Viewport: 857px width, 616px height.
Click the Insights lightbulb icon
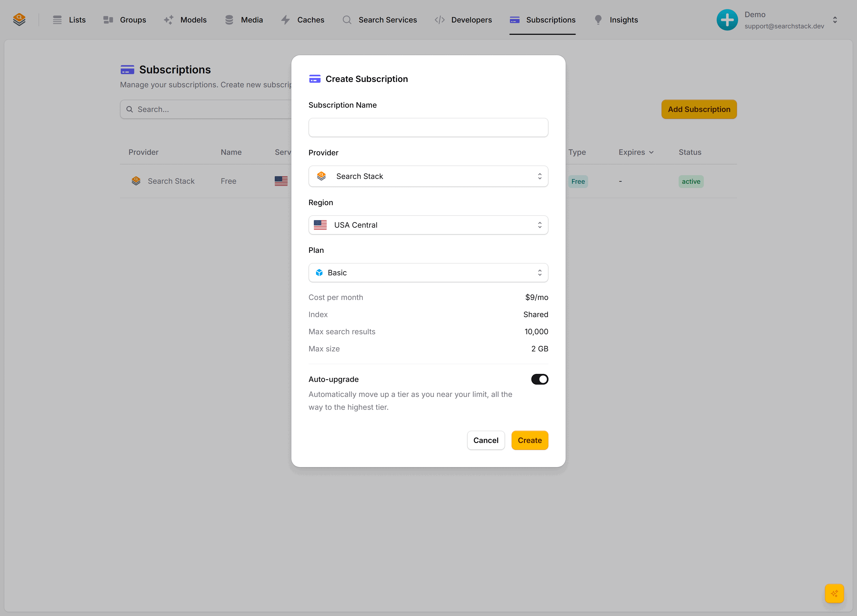click(x=598, y=20)
